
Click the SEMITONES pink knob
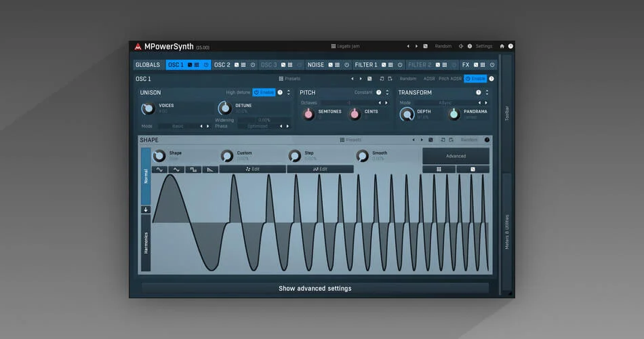(x=308, y=114)
